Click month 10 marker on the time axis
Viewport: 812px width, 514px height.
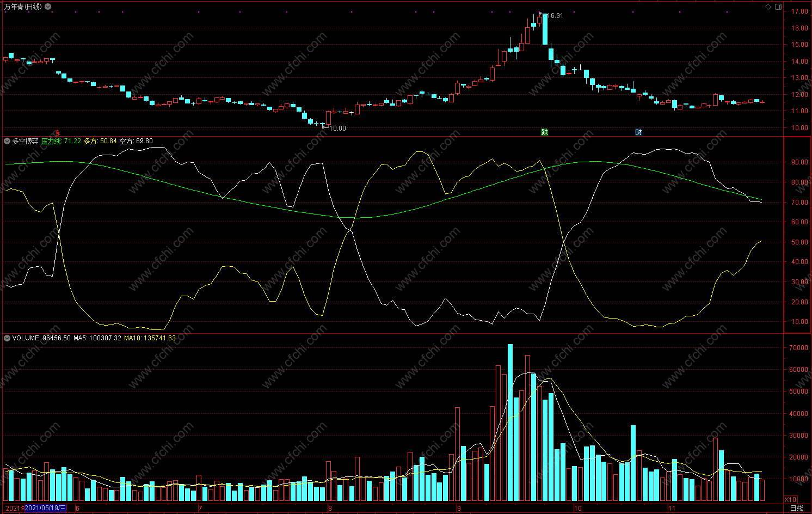[577, 509]
